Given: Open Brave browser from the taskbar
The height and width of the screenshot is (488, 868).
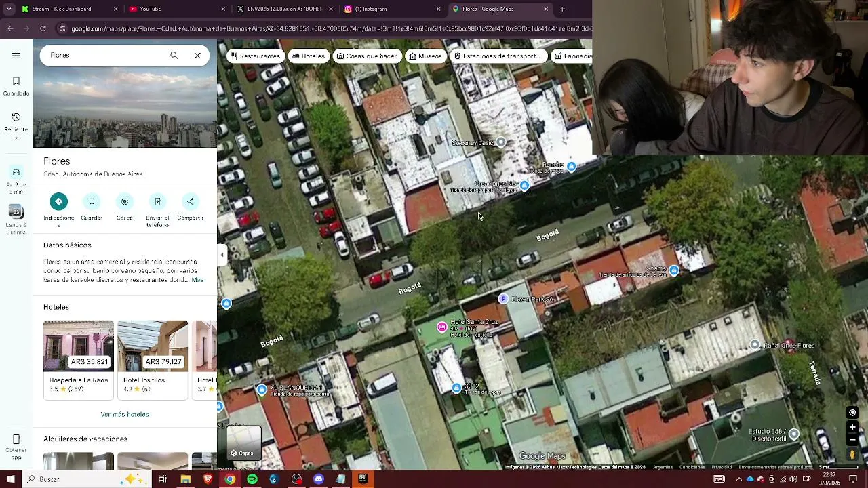Looking at the screenshot, I should pyautogui.click(x=208, y=479).
